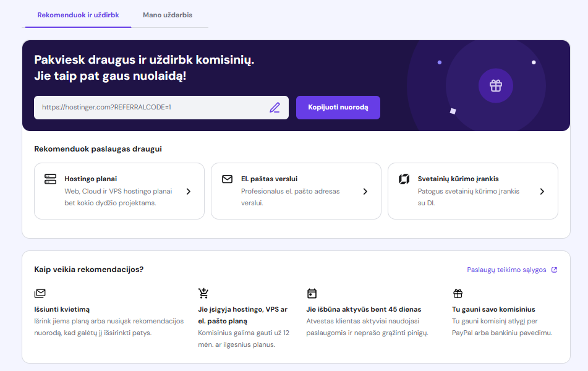
Task: Expand Svetainių kūrimo įrankis using its chevron
Action: [542, 192]
